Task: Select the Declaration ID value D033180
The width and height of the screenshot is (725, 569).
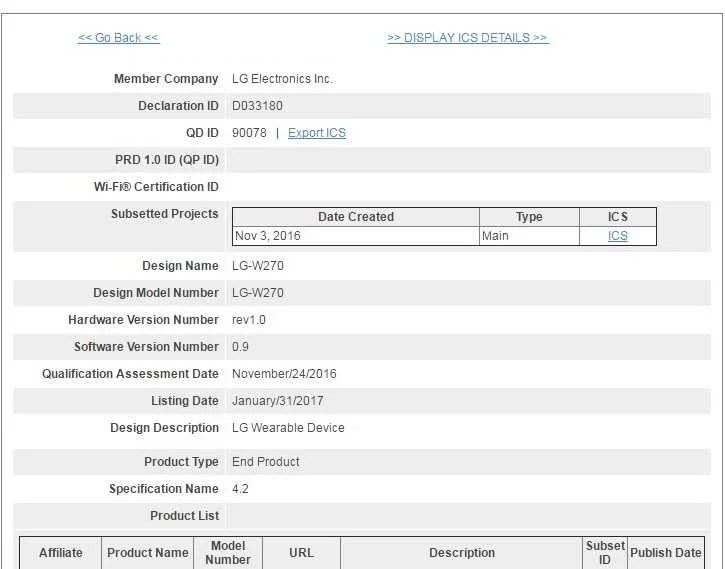Action: 257,106
